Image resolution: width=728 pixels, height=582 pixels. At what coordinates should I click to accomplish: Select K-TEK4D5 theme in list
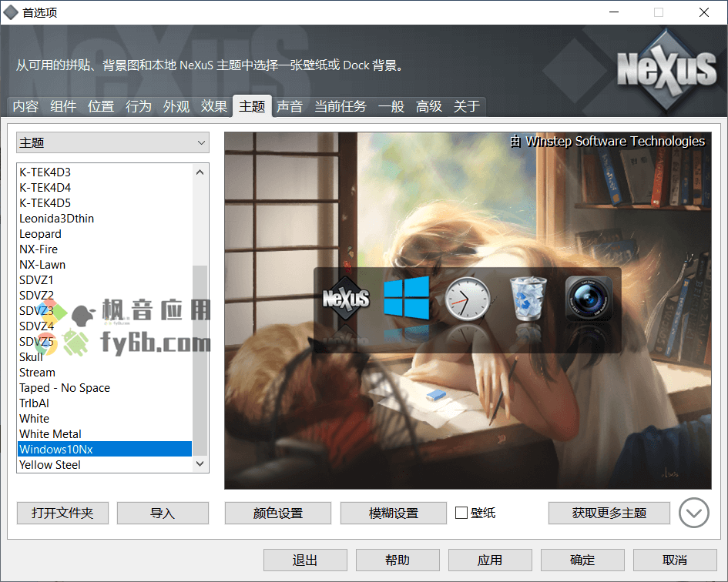105,202
